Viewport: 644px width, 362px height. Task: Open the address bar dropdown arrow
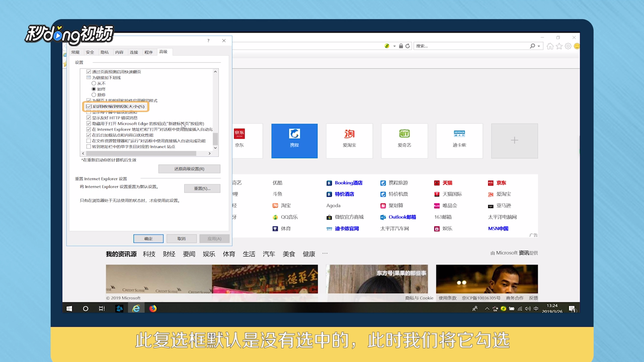[394, 46]
